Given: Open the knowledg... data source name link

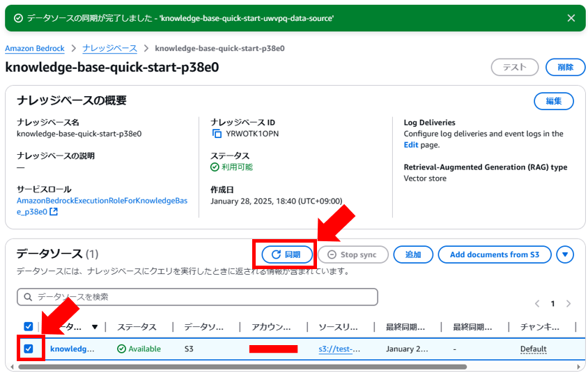Looking at the screenshot, I should pyautogui.click(x=72, y=349).
